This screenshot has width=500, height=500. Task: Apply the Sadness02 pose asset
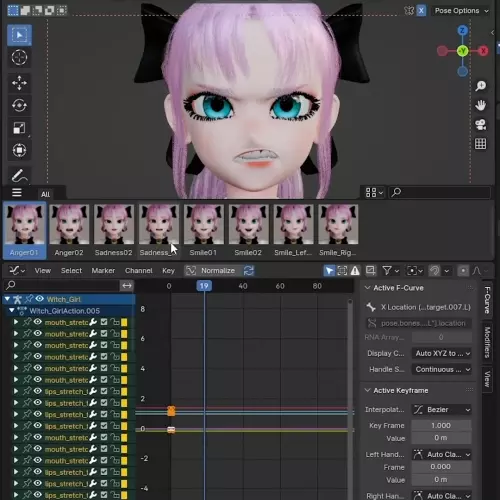click(114, 230)
